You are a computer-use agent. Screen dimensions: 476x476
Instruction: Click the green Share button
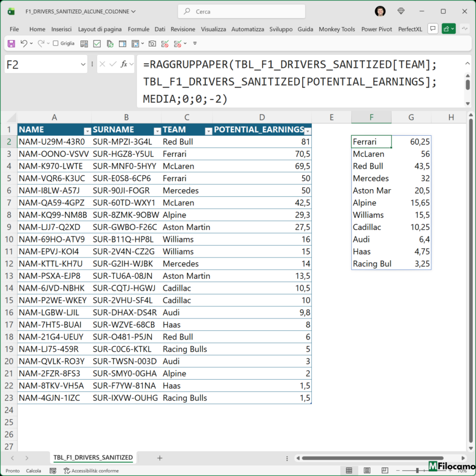449,29
